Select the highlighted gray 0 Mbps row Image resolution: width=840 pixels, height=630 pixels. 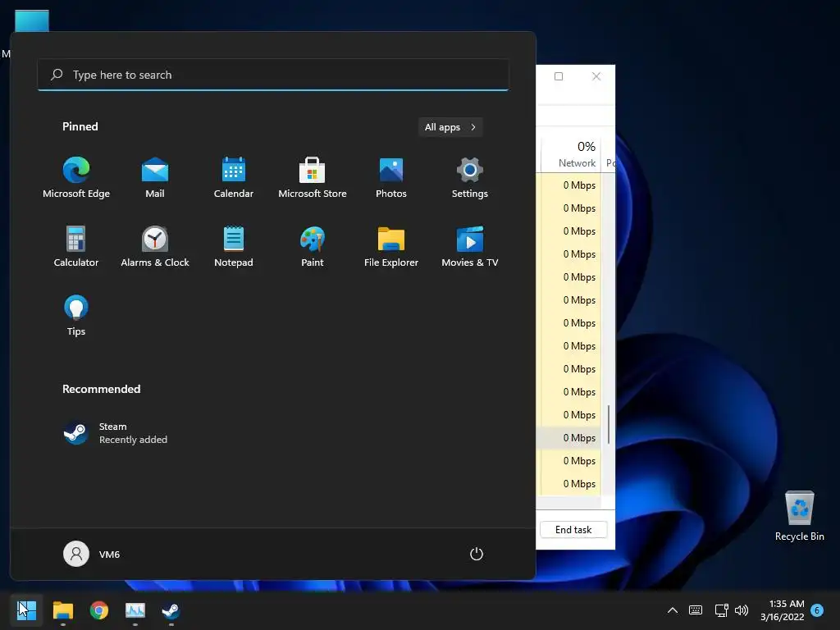568,438
